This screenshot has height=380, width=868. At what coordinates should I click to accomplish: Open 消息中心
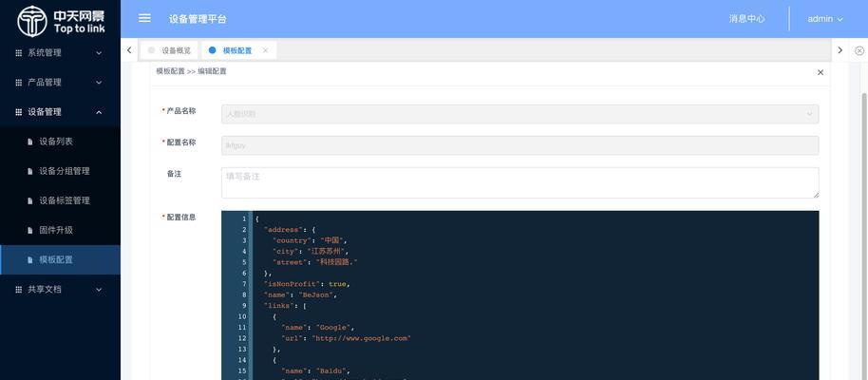[746, 18]
